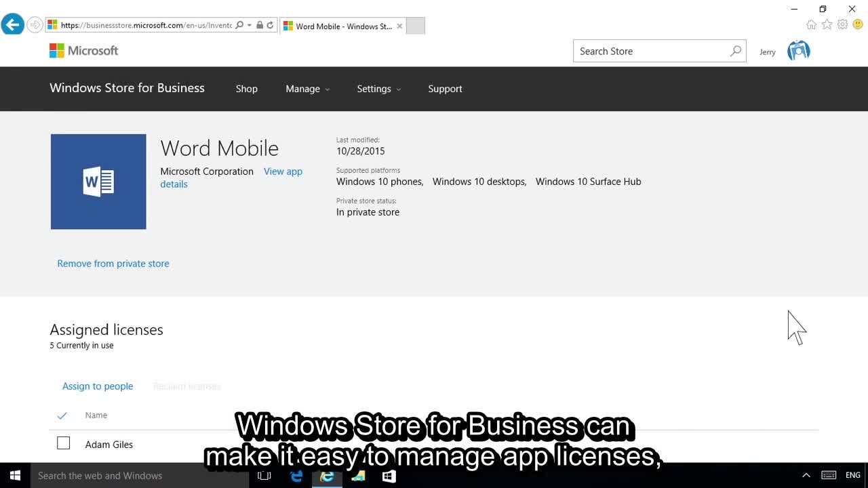This screenshot has width=868, height=488.
Task: Refresh the page with the reload icon
Action: (x=270, y=25)
